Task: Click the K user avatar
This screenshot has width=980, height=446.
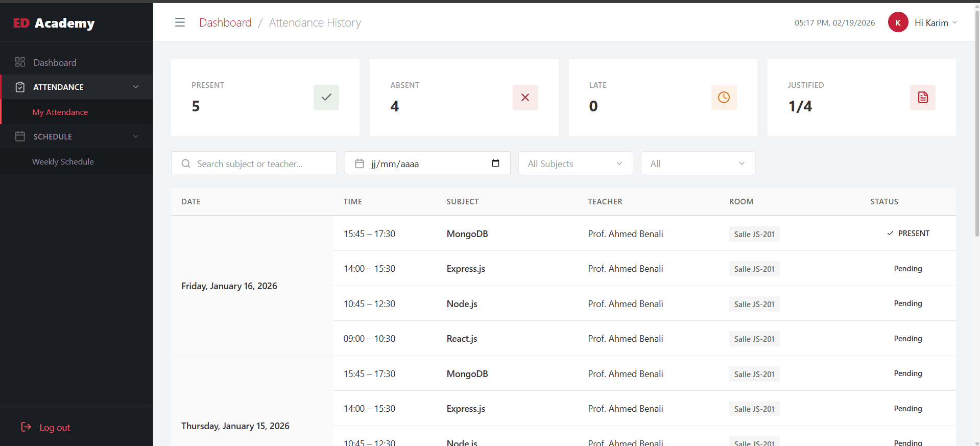Action: point(898,22)
